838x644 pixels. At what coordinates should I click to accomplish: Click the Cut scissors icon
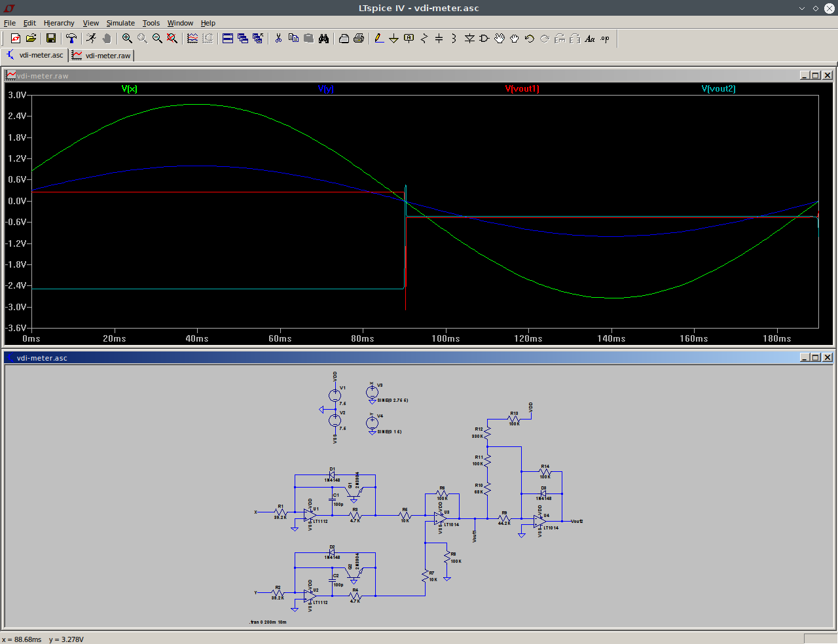(278, 39)
